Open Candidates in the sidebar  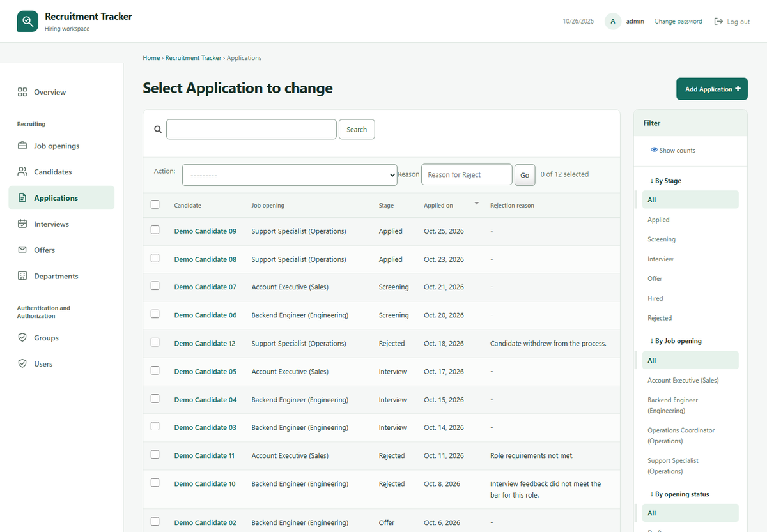[x=61, y=172]
